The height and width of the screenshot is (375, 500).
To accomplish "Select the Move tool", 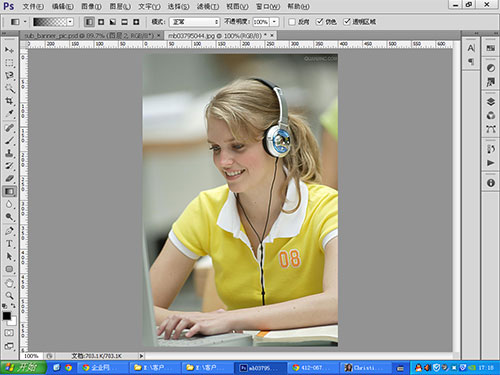I will click(9, 50).
